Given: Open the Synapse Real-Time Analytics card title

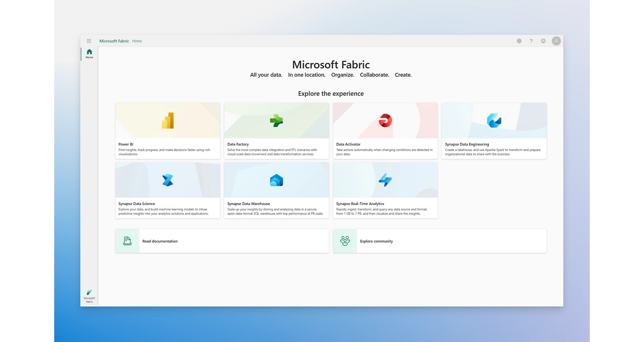Looking at the screenshot, I should pos(360,204).
